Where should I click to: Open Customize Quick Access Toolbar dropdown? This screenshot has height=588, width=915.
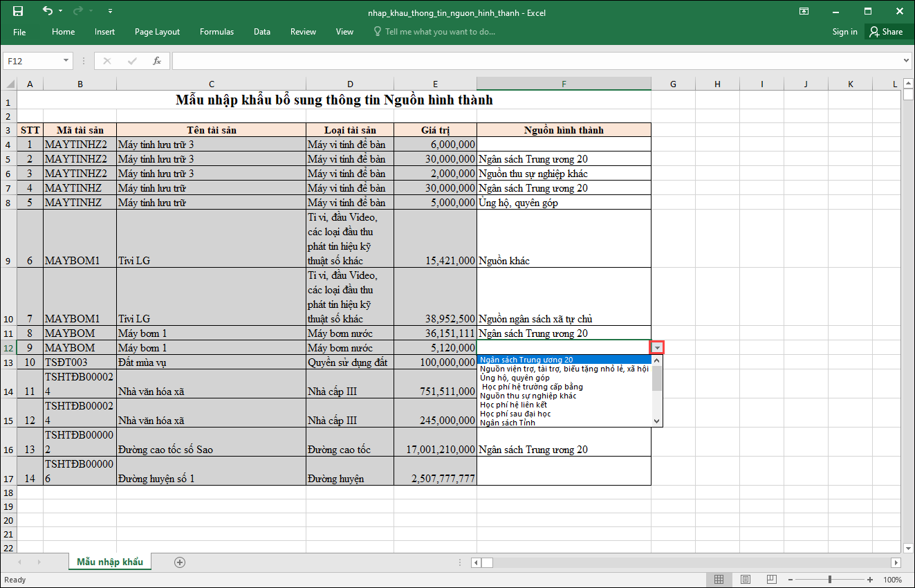pos(111,11)
